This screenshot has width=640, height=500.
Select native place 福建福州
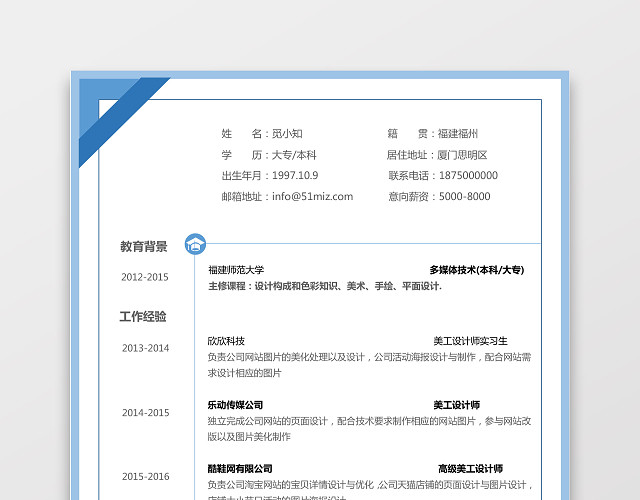(458, 133)
